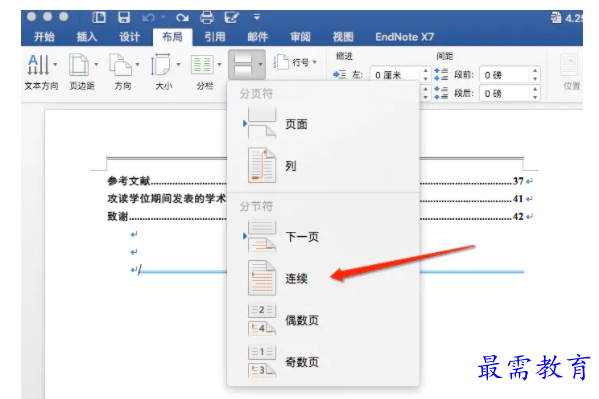Insert a 列 column break

(x=323, y=165)
